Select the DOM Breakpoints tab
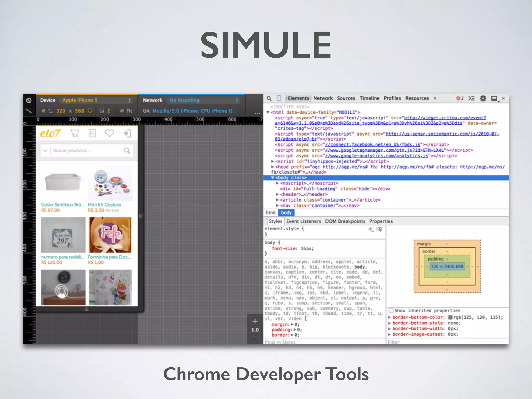 coord(345,221)
